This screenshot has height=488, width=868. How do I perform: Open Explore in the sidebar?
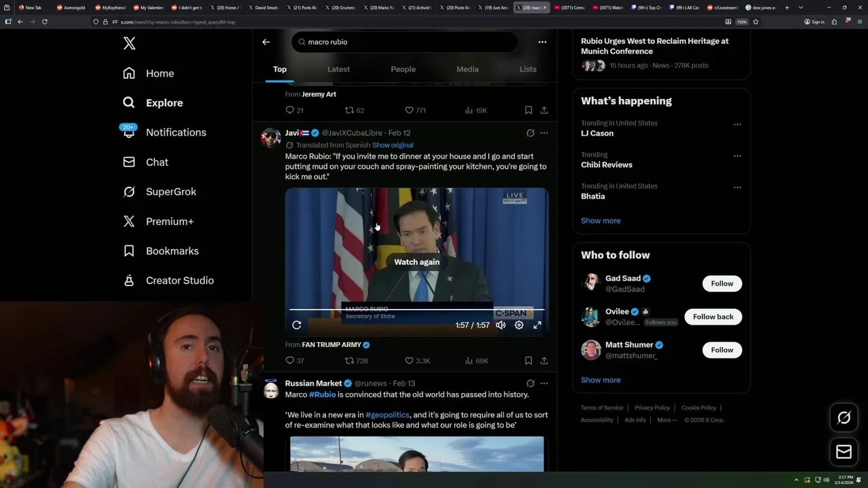[x=153, y=103]
